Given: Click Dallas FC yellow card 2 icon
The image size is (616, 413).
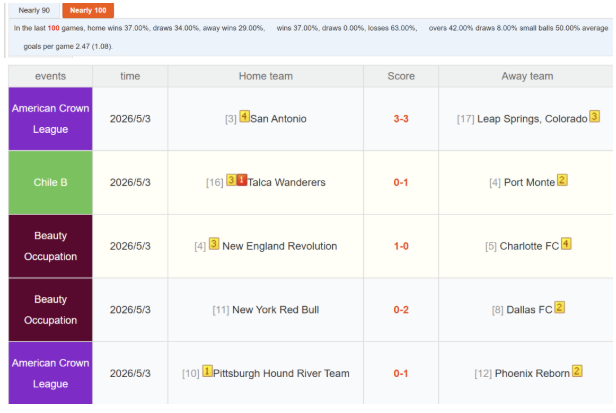Looking at the screenshot, I should coord(559,307).
